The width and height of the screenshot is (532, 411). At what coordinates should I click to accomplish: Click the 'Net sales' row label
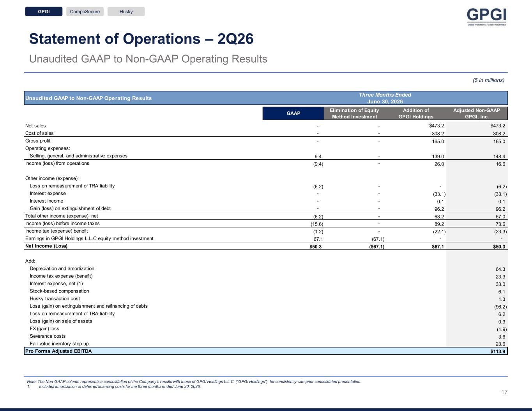click(x=35, y=126)
